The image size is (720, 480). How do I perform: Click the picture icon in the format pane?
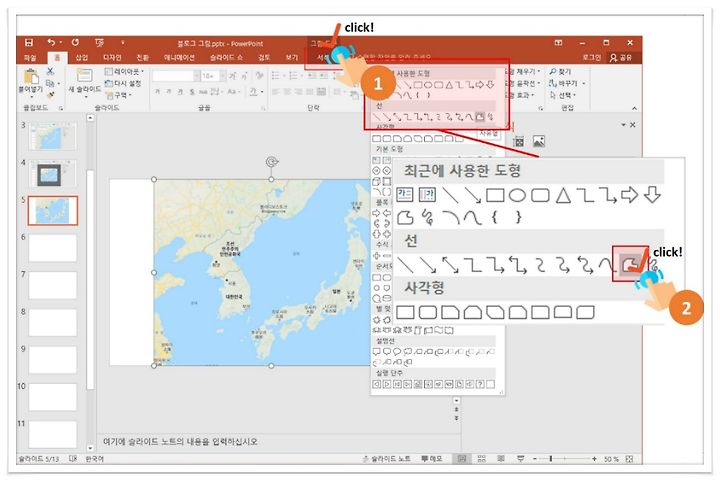tap(539, 141)
